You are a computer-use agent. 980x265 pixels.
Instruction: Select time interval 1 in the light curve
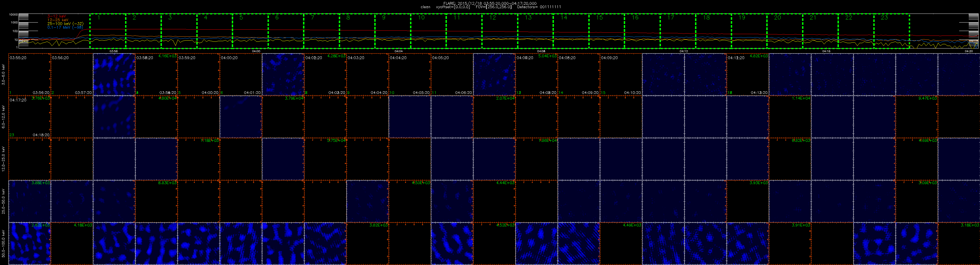tap(108, 31)
